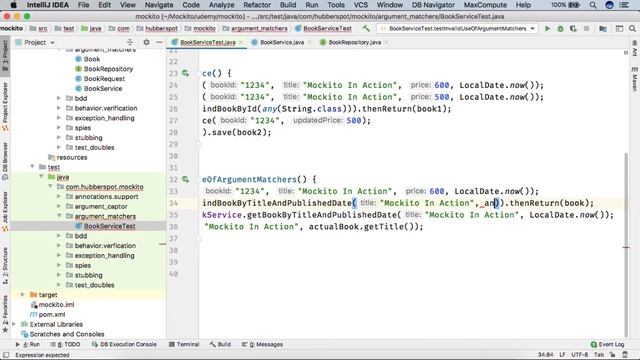Open macOS notification center icon
Image resolution: width=640 pixels, height=360 pixels.
click(624, 5)
